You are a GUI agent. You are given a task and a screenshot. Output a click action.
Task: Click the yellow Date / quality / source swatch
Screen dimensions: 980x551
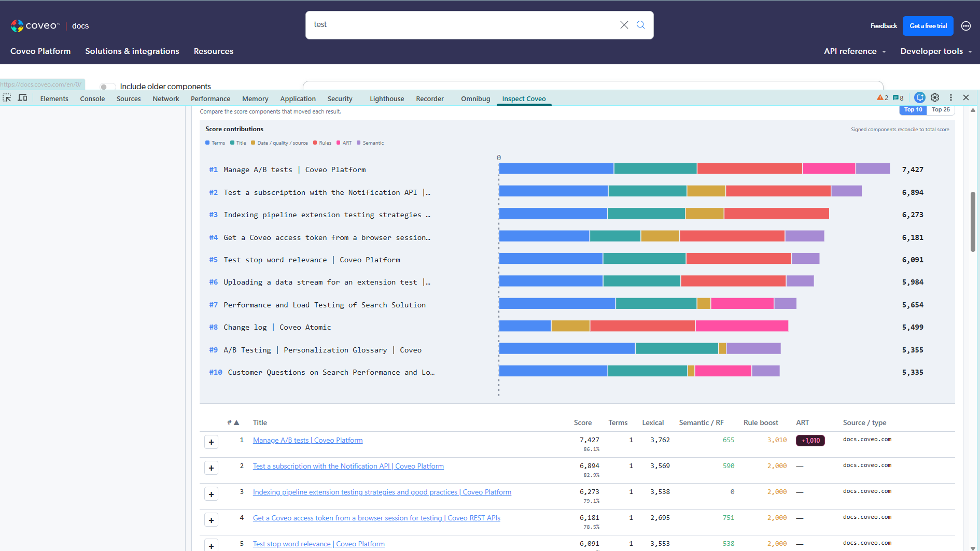point(253,143)
